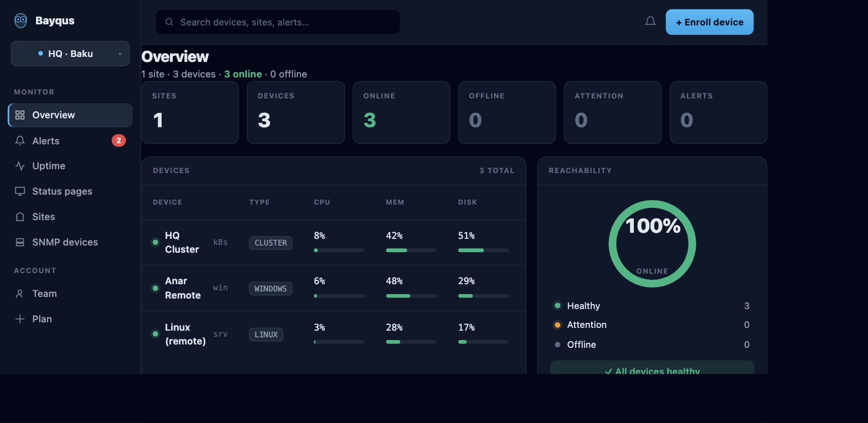Click the srv label beside Linux (remote)
Viewport: 868px width, 423px height.
pos(220,334)
